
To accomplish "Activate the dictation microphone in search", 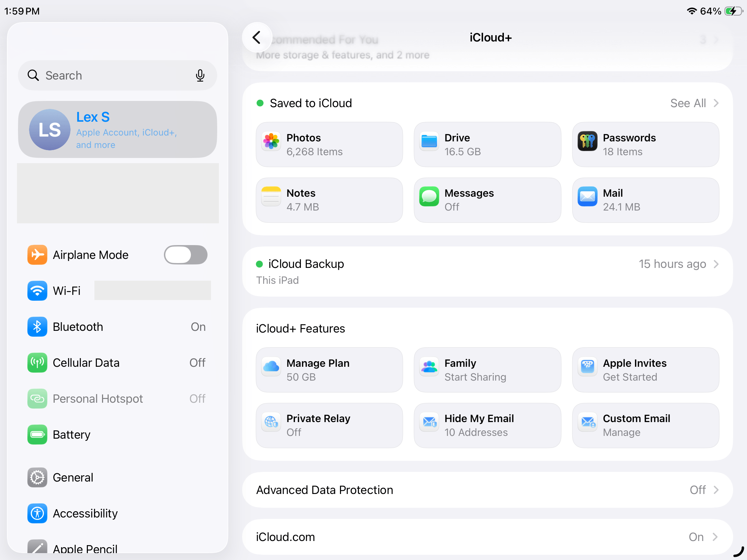I will 200,75.
